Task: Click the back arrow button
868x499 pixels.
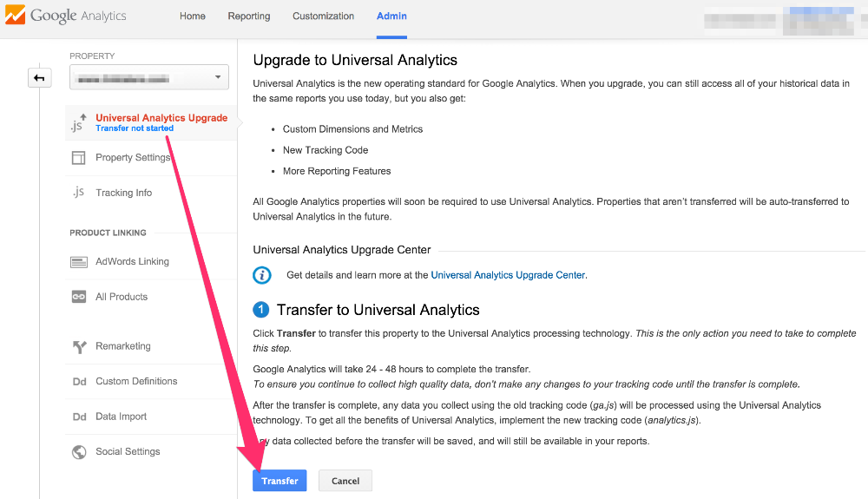Action: (39, 78)
